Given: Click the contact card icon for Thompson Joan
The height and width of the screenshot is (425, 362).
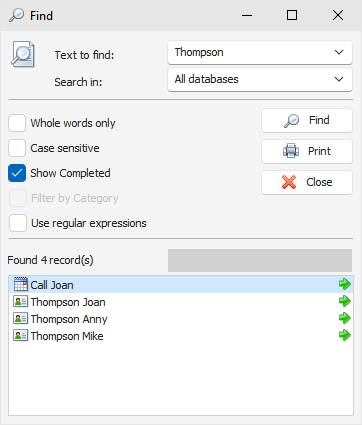Looking at the screenshot, I should coord(20,302).
